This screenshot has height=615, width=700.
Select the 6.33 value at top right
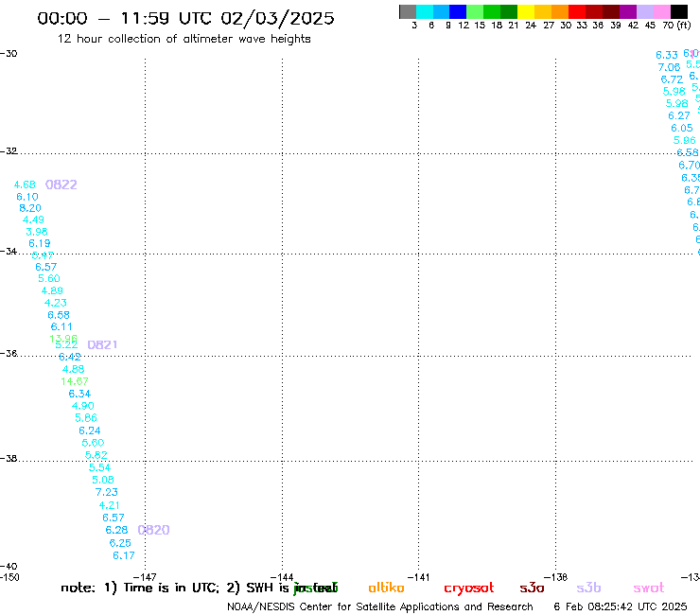click(667, 55)
